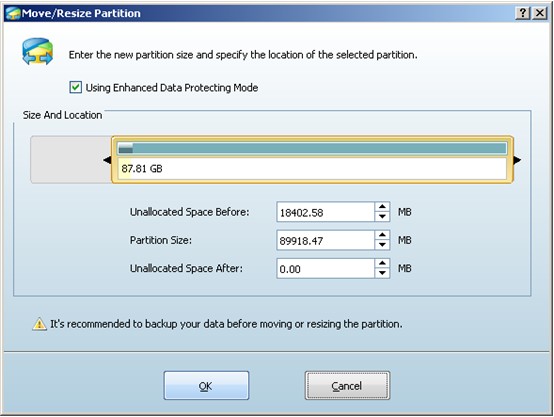The height and width of the screenshot is (417, 554).
Task: Click the Move/Resize partition wizard icon
Action: coord(37,52)
